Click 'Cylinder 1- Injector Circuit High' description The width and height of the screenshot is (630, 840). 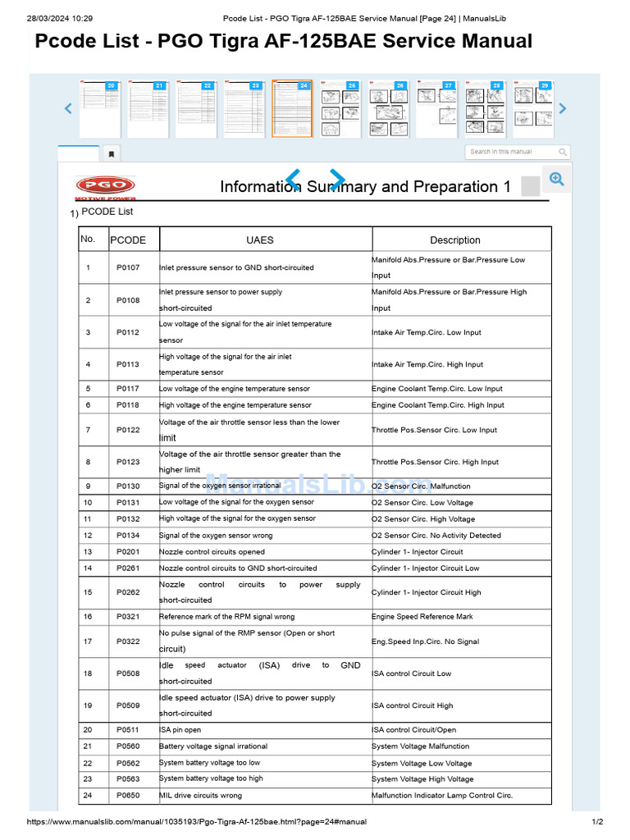pos(427,592)
